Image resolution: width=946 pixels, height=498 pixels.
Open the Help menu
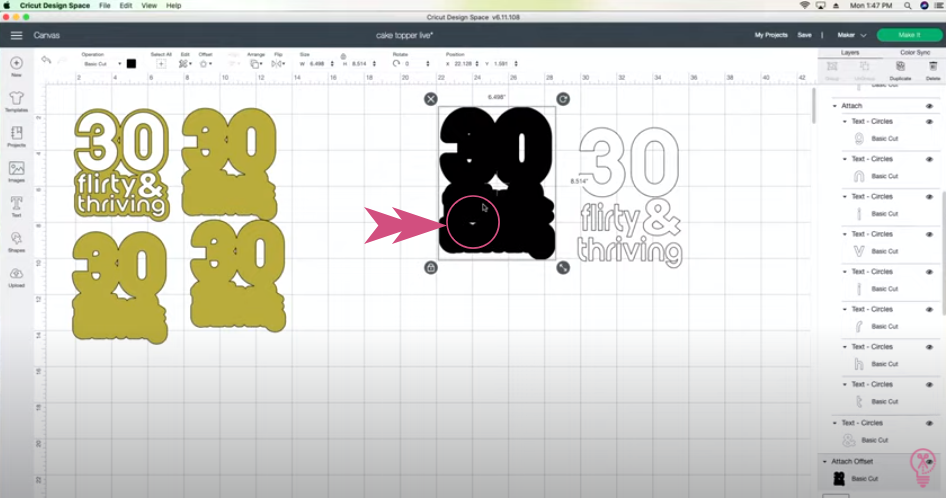click(x=174, y=5)
